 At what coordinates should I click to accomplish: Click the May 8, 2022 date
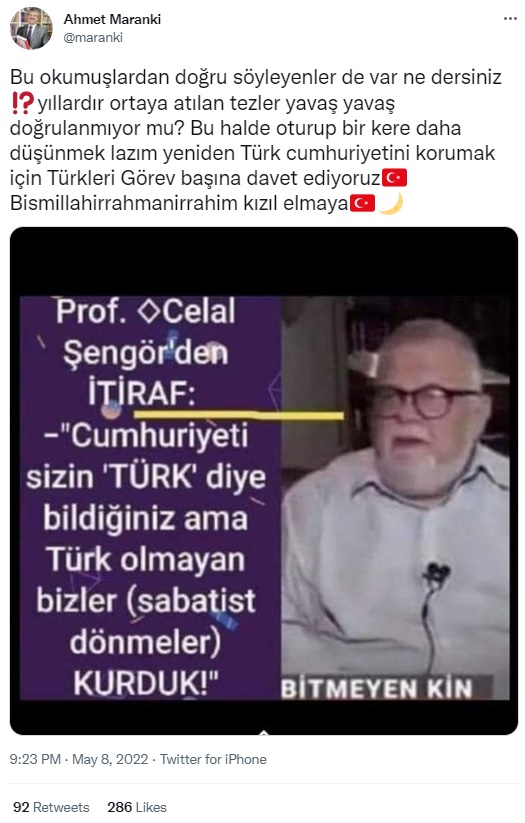pyautogui.click(x=110, y=759)
